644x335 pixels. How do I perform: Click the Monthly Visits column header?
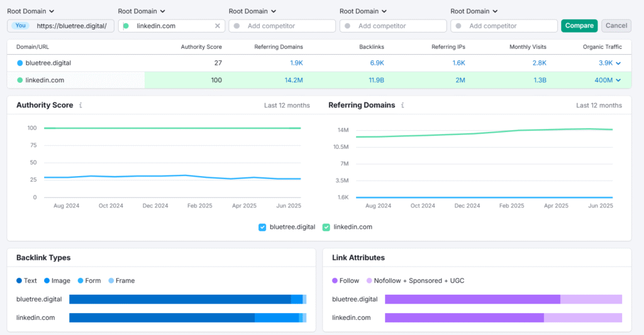pyautogui.click(x=528, y=47)
